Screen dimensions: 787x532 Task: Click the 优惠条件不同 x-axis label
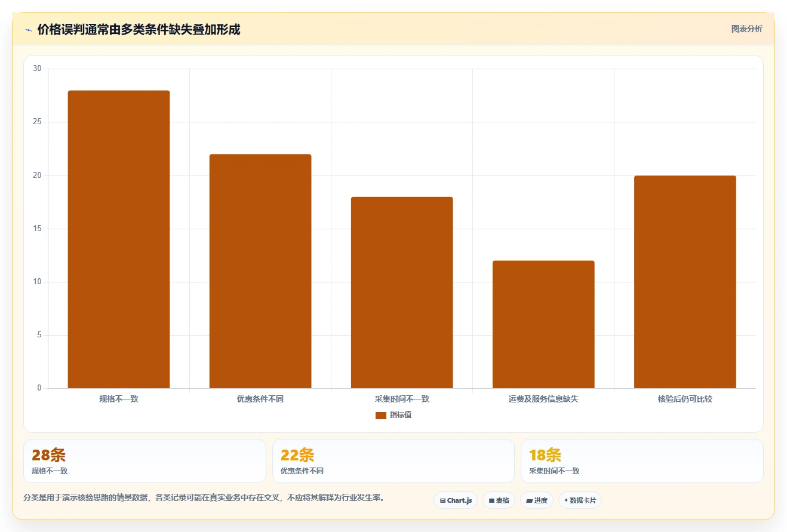click(260, 399)
